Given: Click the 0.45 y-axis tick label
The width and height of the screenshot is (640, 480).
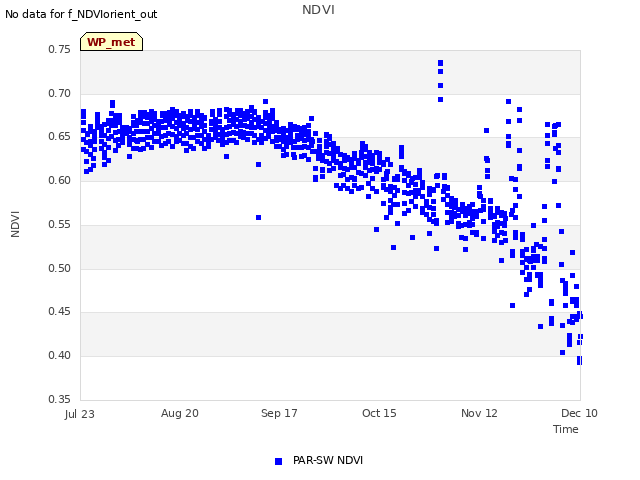Looking at the screenshot, I should pyautogui.click(x=60, y=312).
